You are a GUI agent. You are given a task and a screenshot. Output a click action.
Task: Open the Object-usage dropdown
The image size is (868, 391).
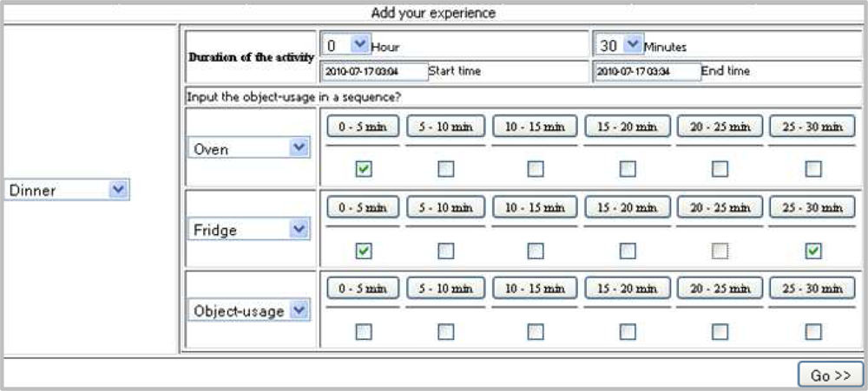pos(249,310)
